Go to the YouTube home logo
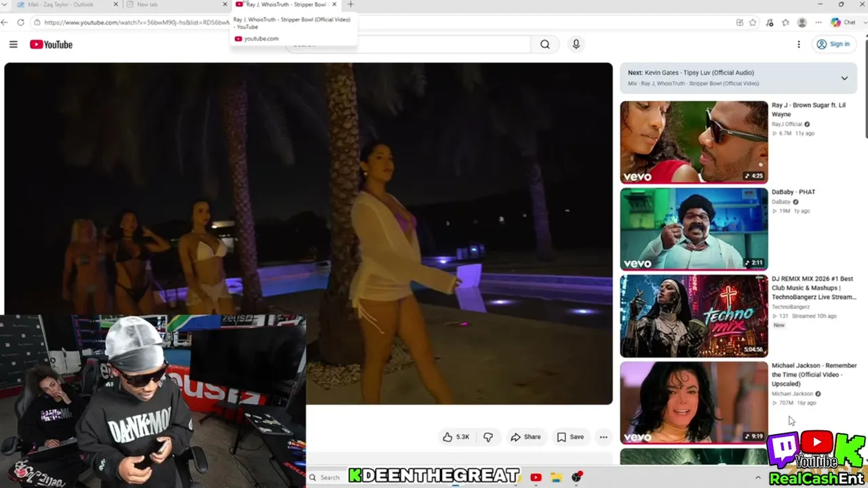Screen dimensions: 868x488 point(51,45)
